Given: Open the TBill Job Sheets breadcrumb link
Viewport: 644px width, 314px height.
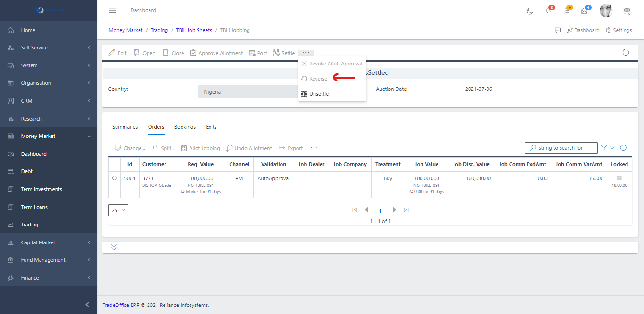Looking at the screenshot, I should coord(194,30).
